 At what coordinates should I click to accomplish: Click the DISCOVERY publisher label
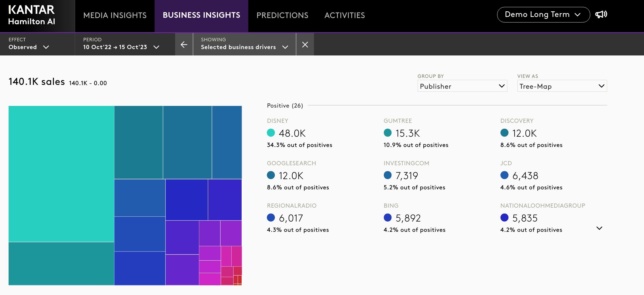tap(517, 121)
